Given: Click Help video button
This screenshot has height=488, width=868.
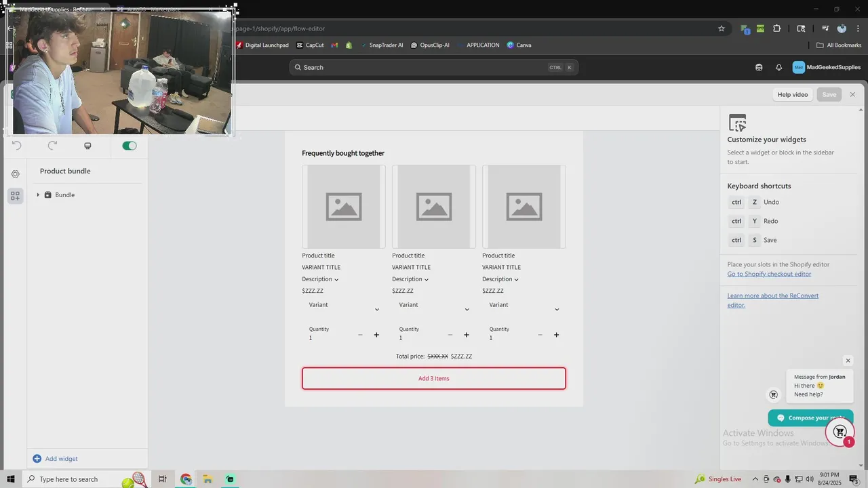Looking at the screenshot, I should [x=793, y=95].
